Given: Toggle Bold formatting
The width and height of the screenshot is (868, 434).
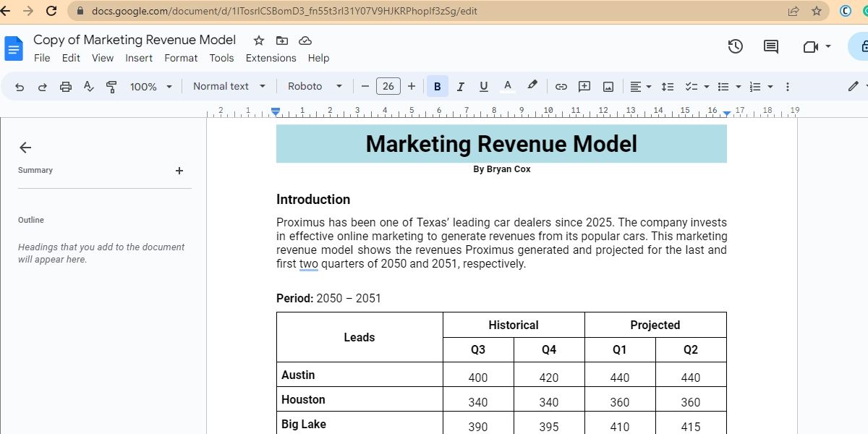Looking at the screenshot, I should [437, 87].
